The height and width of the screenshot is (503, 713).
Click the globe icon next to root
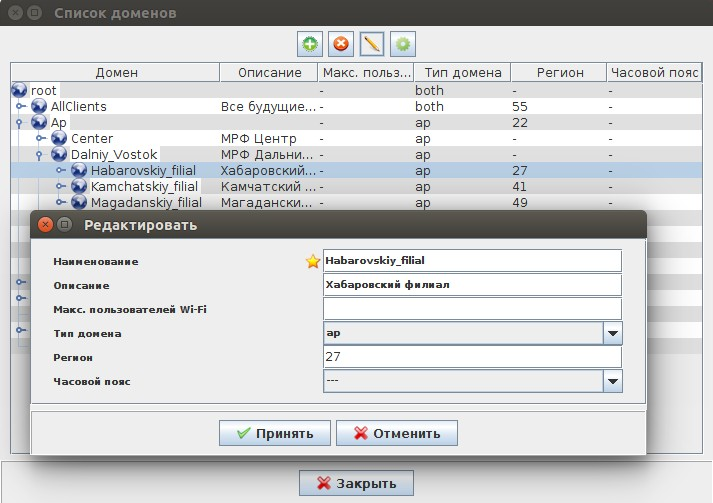pyautogui.click(x=19, y=90)
